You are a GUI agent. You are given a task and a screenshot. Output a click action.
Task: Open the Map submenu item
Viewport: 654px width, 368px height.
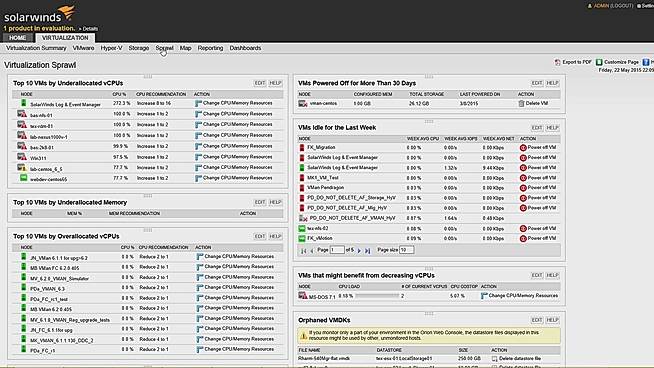tap(186, 48)
